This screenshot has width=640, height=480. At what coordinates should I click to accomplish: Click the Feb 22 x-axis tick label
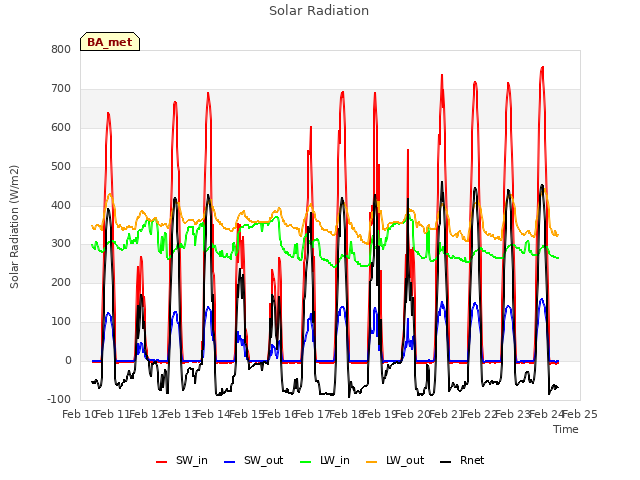coord(479,414)
